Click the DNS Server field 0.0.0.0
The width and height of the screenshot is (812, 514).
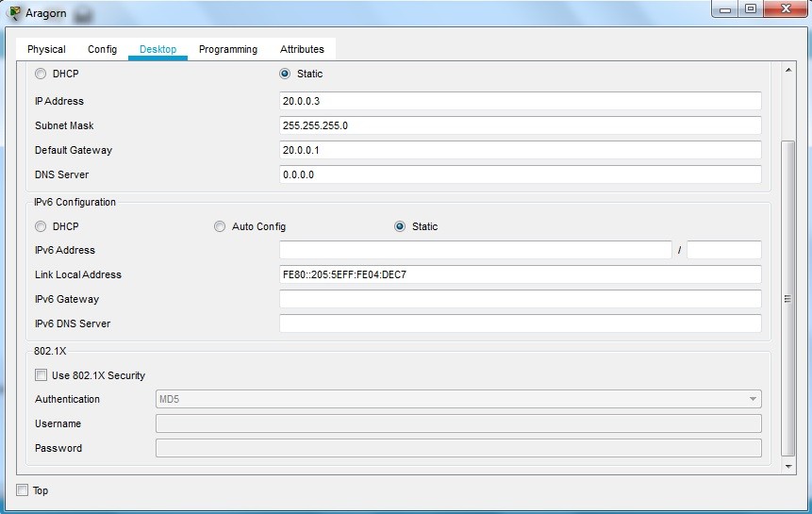tap(521, 174)
